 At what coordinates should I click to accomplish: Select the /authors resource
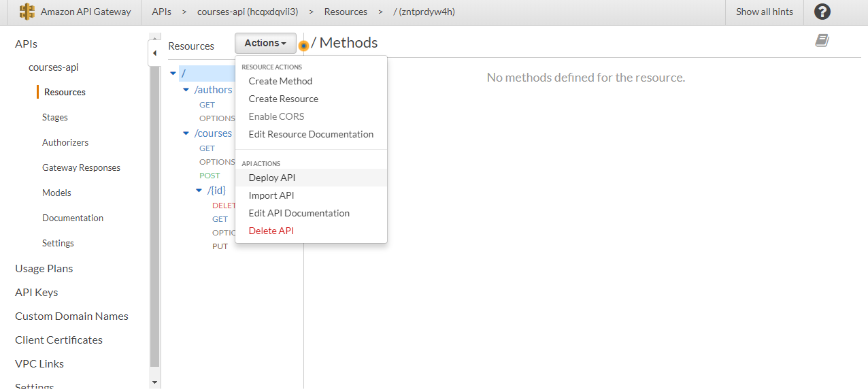[x=214, y=90]
